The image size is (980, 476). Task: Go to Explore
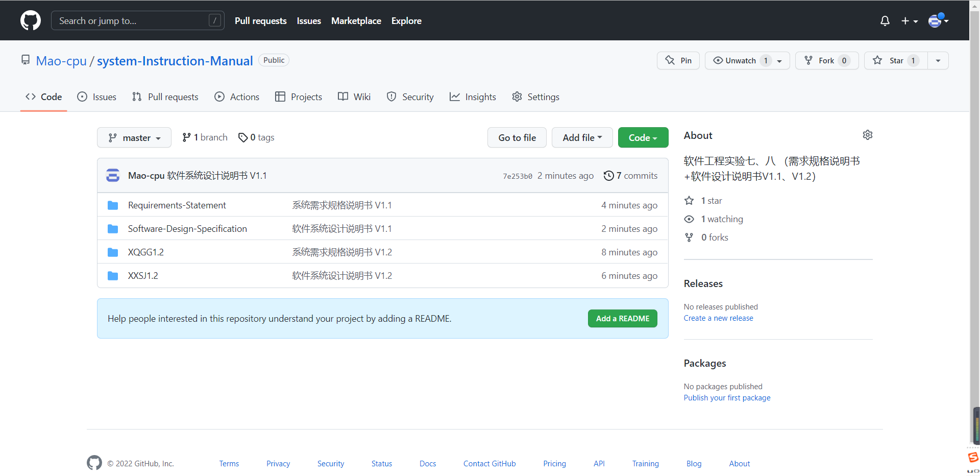[x=406, y=21]
